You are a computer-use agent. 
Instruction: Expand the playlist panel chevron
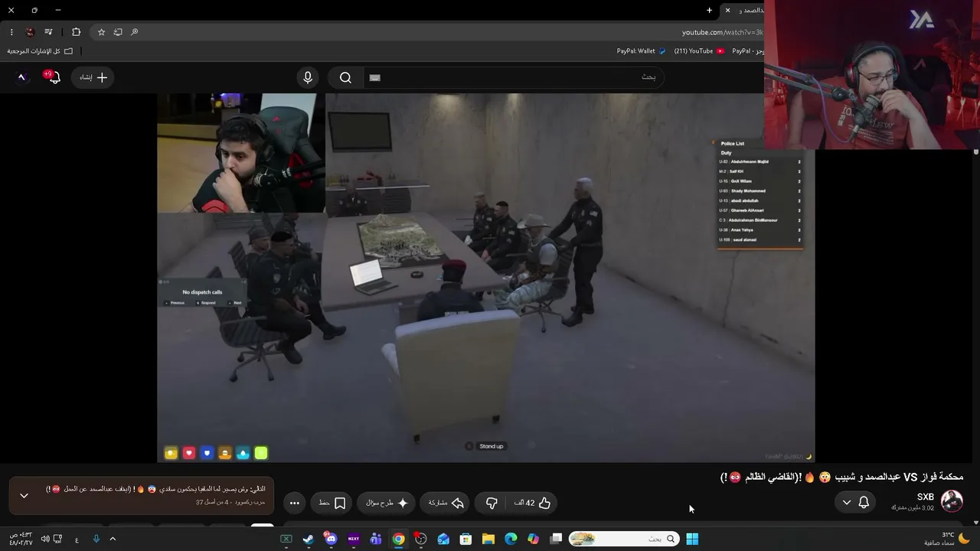[x=24, y=495]
